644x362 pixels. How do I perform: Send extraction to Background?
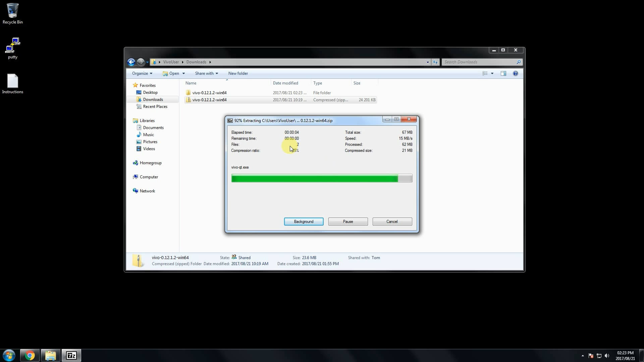304,222
